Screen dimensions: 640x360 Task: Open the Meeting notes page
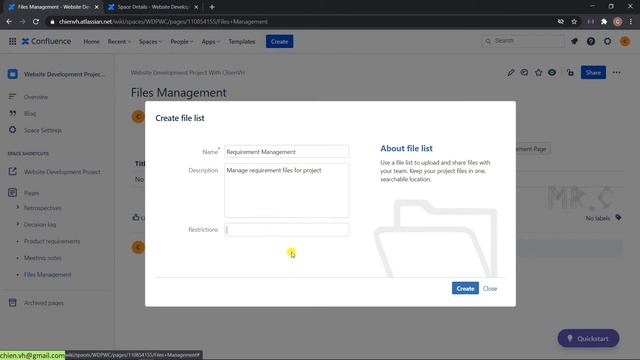pyautogui.click(x=42, y=258)
